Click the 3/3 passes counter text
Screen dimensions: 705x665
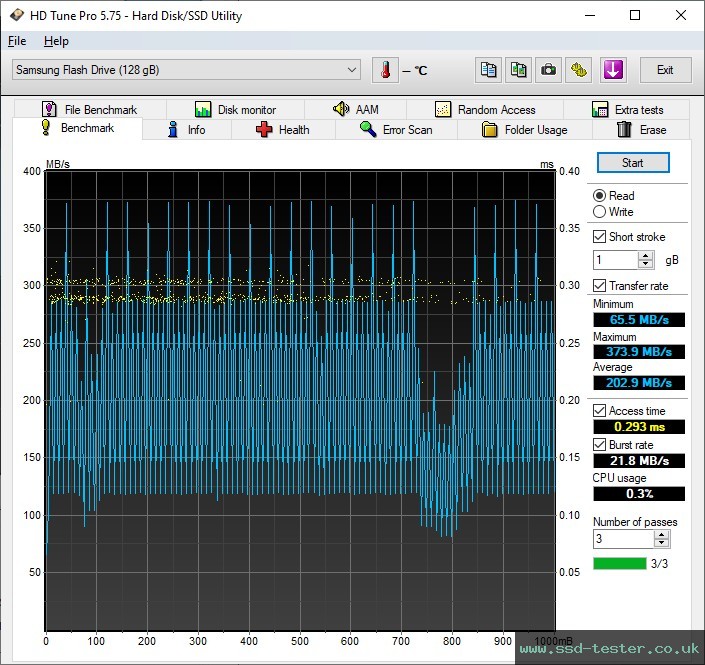[660, 563]
